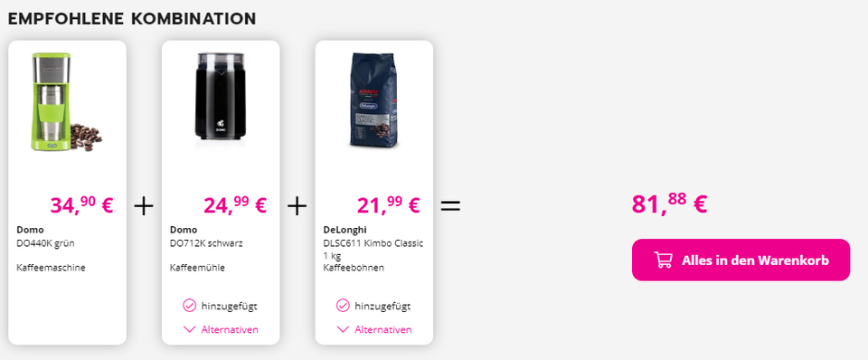Expand Alternativen under the DeLonghi coffee beans
Image resolution: width=868 pixels, height=360 pixels.
click(x=373, y=329)
